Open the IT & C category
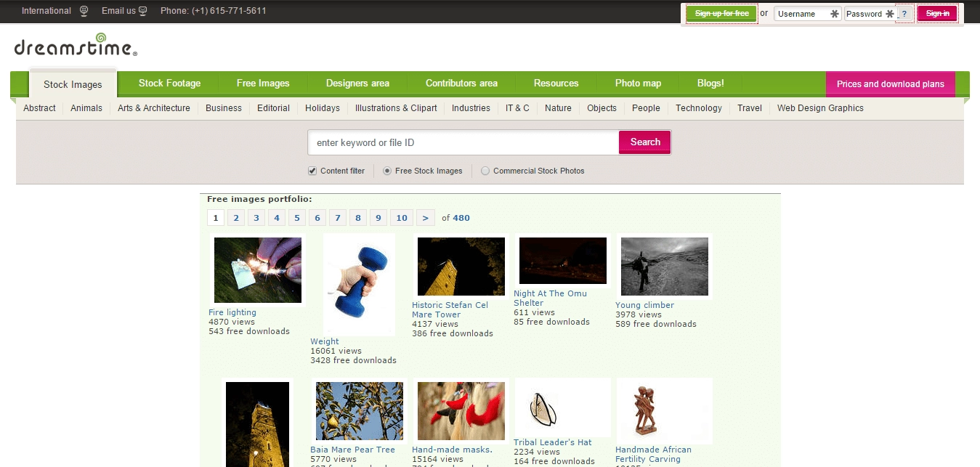Viewport: 980px width, 467px height. click(x=517, y=108)
